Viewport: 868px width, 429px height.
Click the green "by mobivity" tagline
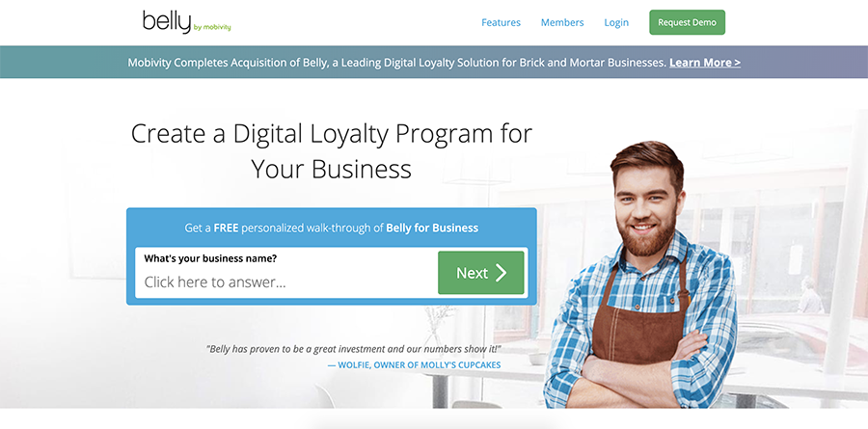[x=212, y=27]
